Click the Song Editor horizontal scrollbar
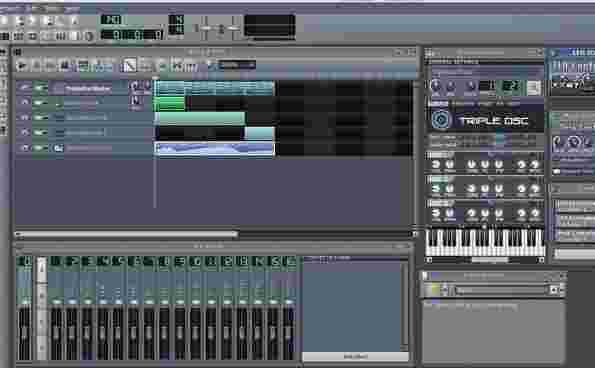The image size is (595, 368). tap(127, 234)
